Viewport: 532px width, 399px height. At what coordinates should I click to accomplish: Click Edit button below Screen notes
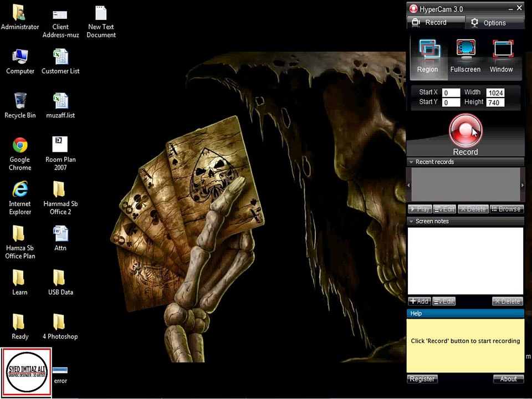click(444, 301)
